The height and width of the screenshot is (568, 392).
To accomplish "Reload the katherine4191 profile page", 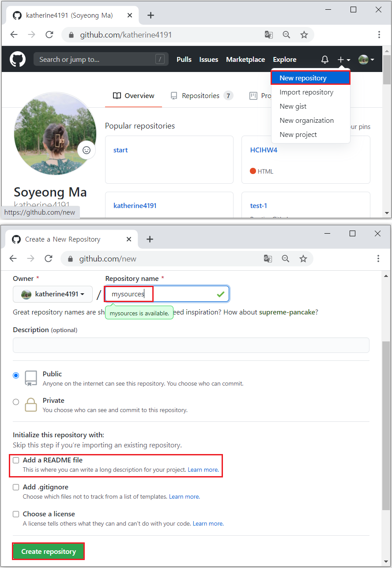I will (x=49, y=34).
